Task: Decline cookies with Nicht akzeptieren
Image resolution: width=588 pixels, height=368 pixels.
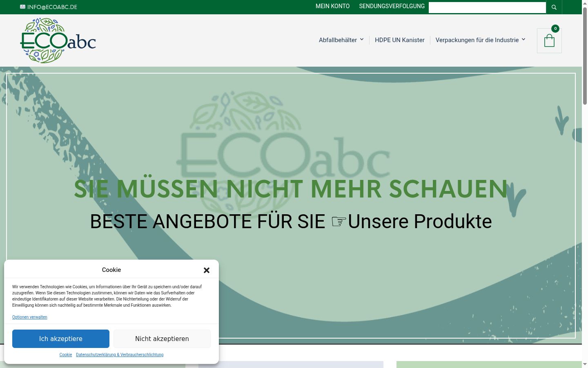Action: click(x=162, y=339)
